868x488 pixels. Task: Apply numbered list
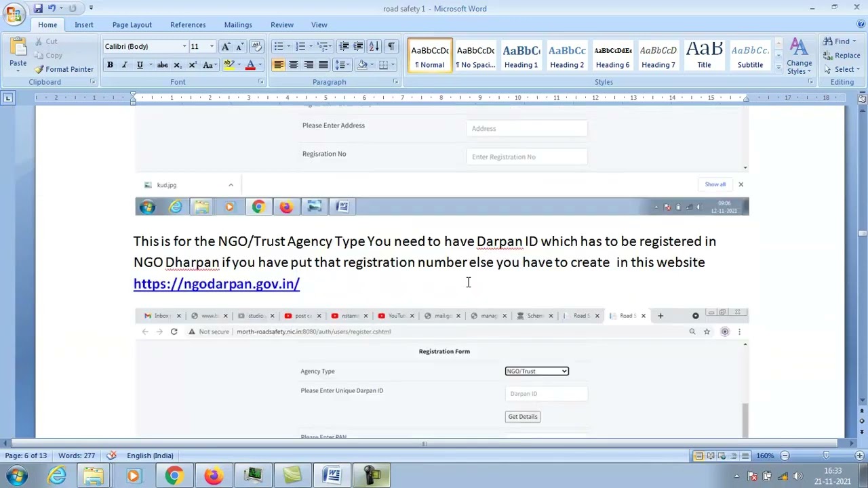tap(300, 47)
